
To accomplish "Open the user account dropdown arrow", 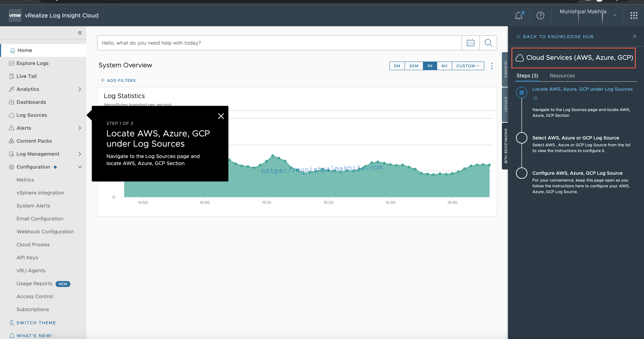I will click(615, 15).
